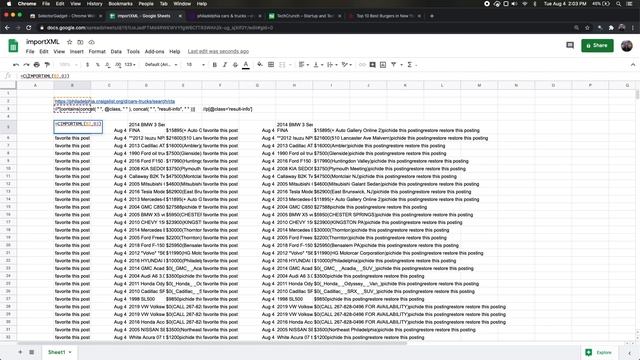This screenshot has height=360, width=640.
Task: Click the insert link icon
Action: 362,64
